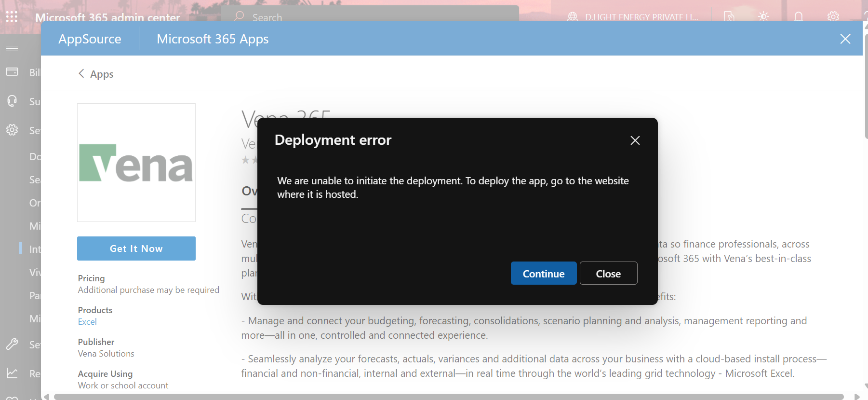Open the Setup wrench icon in sidebar
The width and height of the screenshot is (868, 400).
12,344
